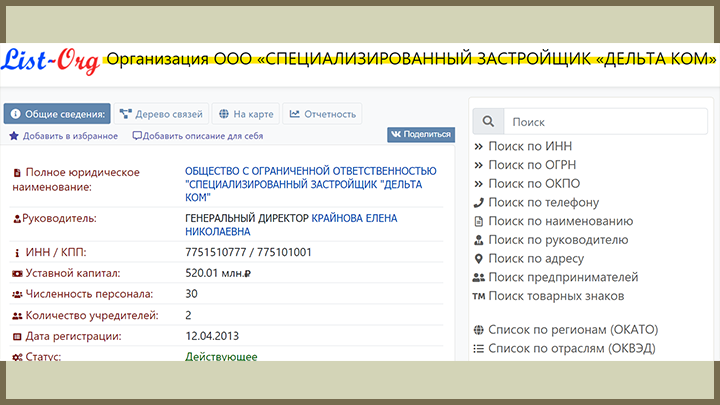Viewport: 720px width, 405px height.
Task: Open Поиск по адресу
Action: [x=536, y=259]
